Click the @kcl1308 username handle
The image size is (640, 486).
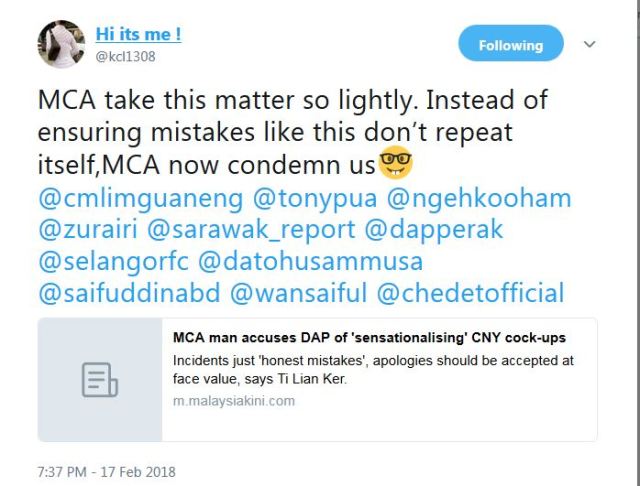point(127,57)
